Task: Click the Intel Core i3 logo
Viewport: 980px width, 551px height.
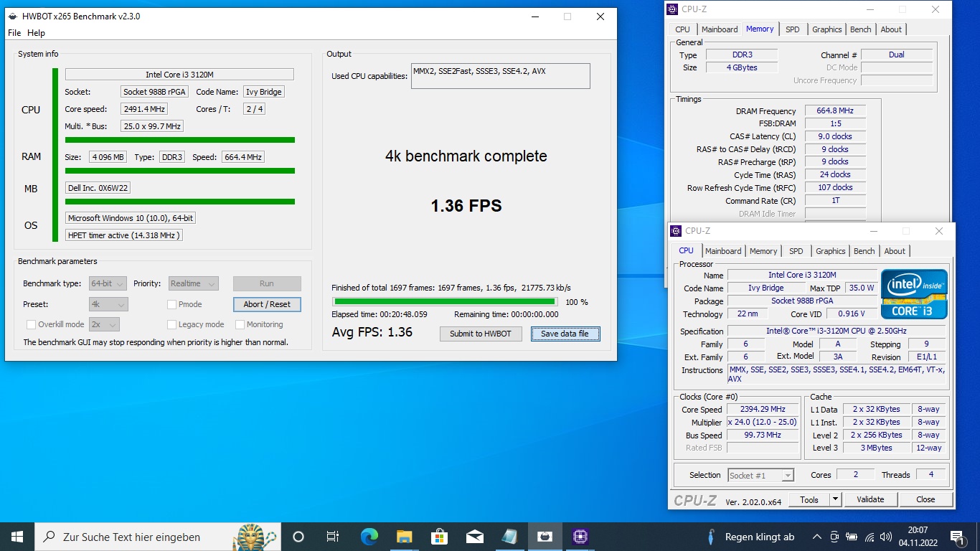Action: 914,294
